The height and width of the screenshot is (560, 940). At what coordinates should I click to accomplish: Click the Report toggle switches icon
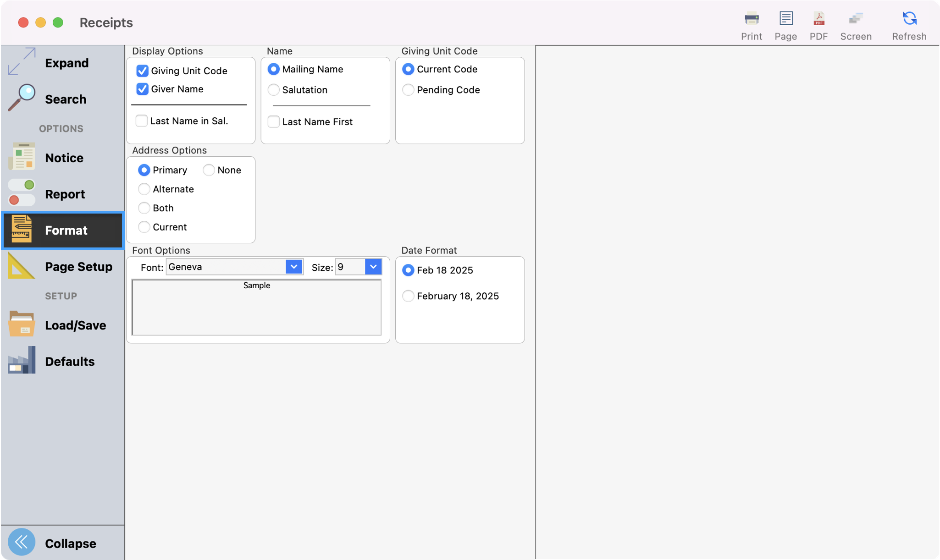click(x=22, y=193)
